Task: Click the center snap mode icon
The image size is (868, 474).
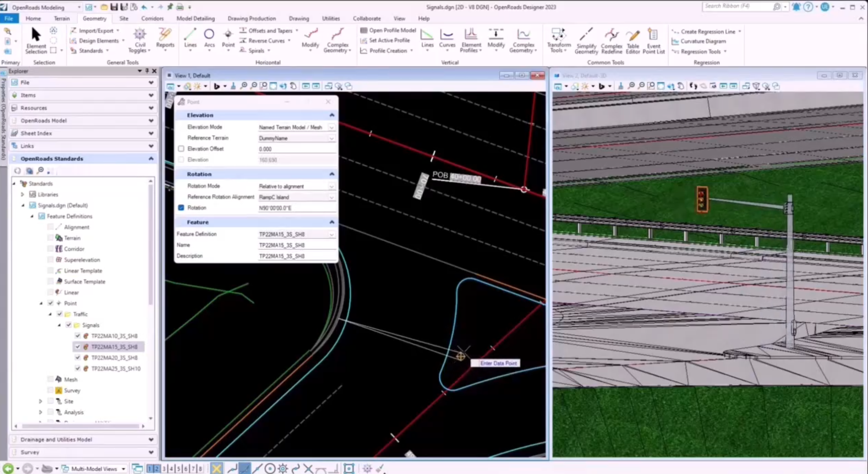Action: pyautogui.click(x=270, y=469)
